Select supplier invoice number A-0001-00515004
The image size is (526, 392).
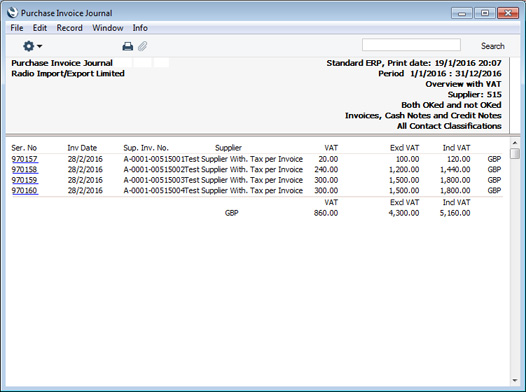point(154,190)
